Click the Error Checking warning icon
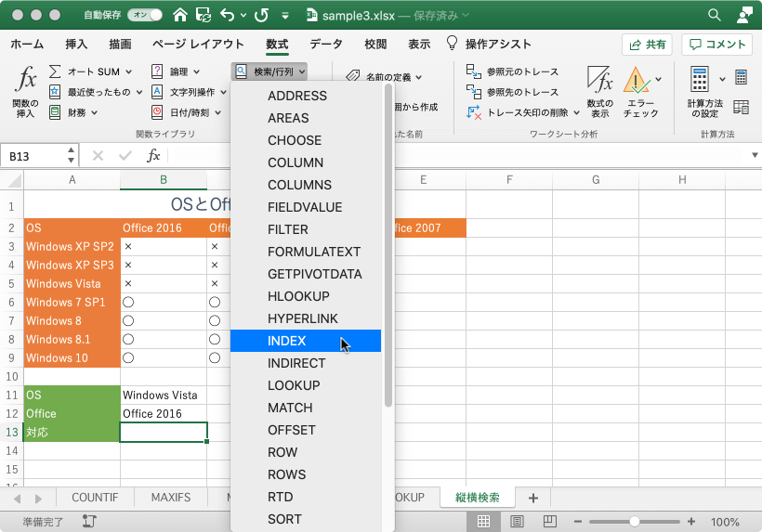This screenshot has width=762, height=532. click(637, 80)
